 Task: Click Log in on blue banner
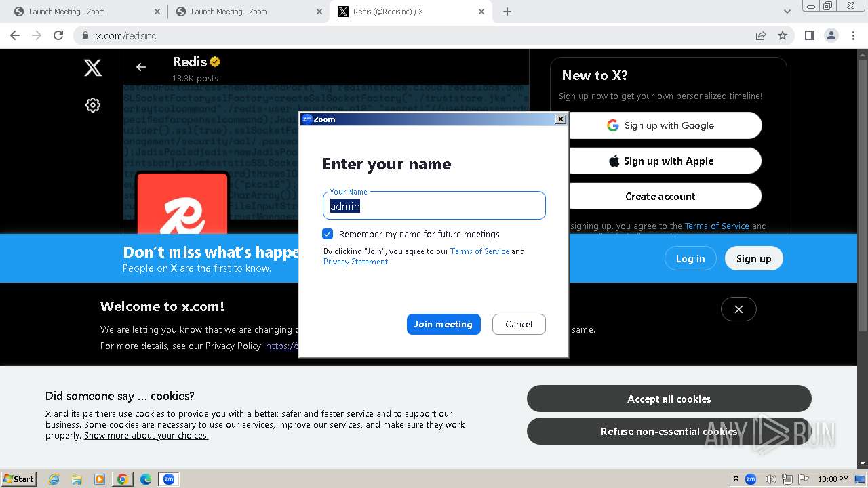(690, 258)
